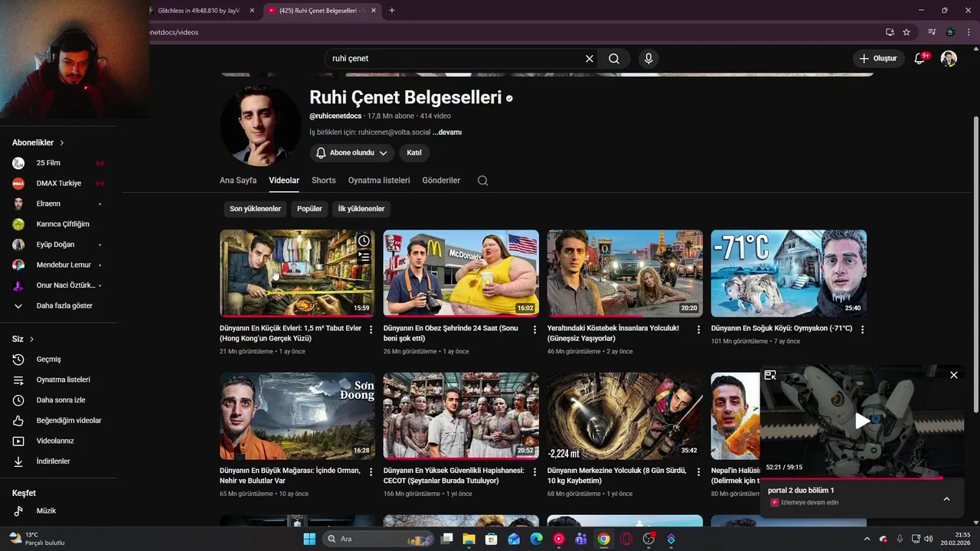Filter by Popüler chip
Screen dimensions: 980x551
click(309, 209)
